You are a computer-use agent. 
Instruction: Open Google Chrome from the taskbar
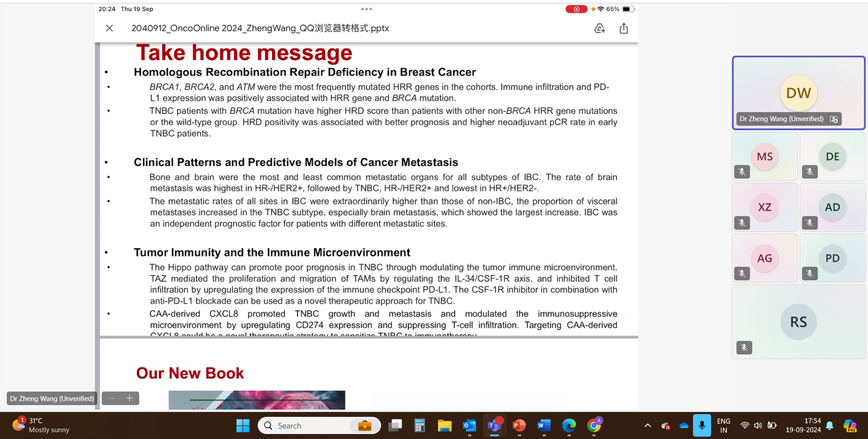[594, 425]
